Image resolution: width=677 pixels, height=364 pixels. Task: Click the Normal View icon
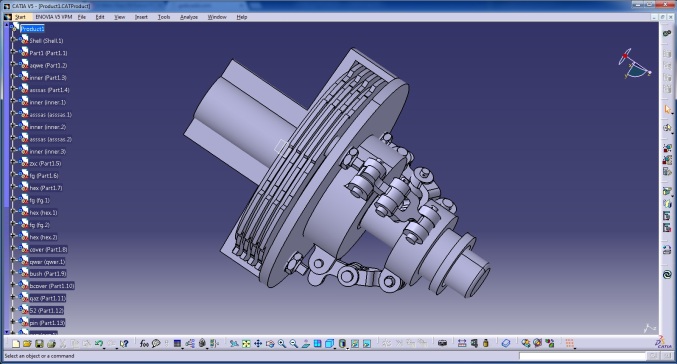[306, 344]
